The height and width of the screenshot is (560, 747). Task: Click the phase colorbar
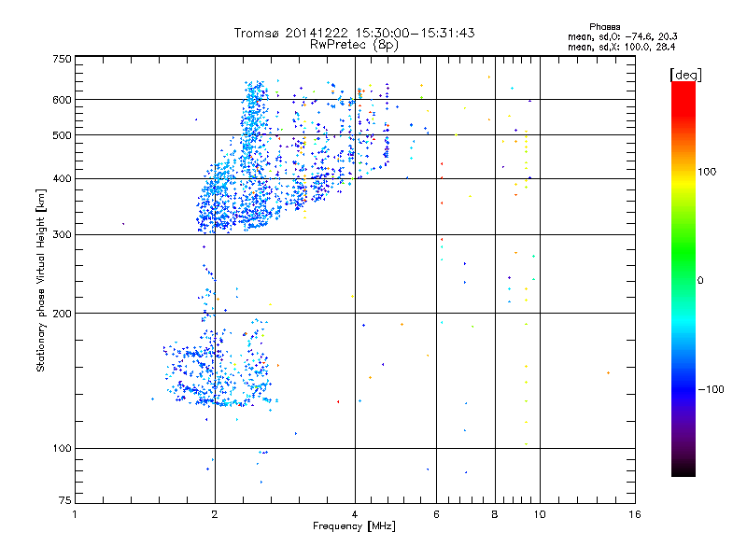point(684,279)
